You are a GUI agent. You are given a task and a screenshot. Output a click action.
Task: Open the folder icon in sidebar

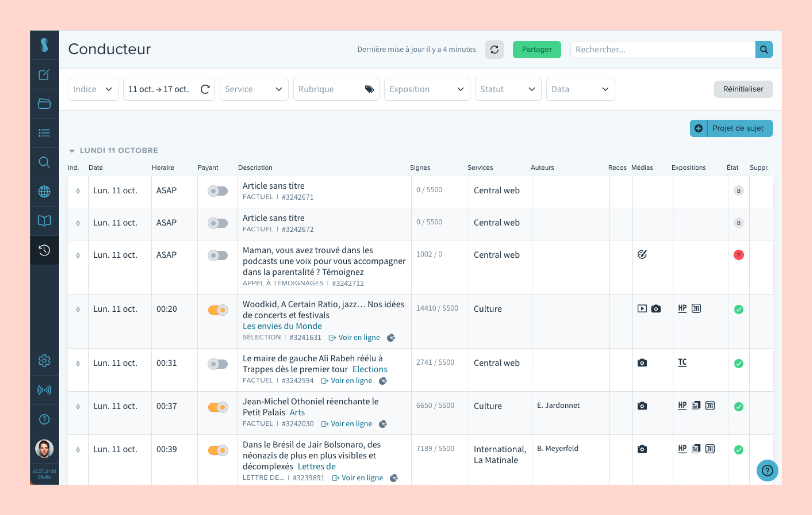pos(44,104)
